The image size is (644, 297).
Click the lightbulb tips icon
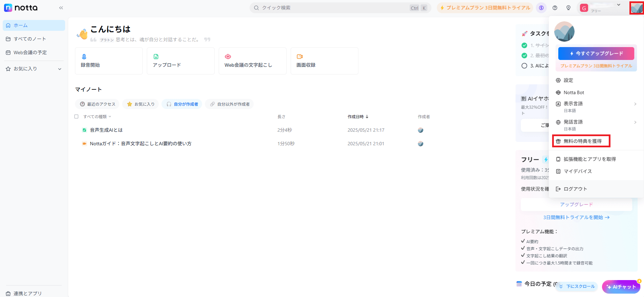[568, 8]
